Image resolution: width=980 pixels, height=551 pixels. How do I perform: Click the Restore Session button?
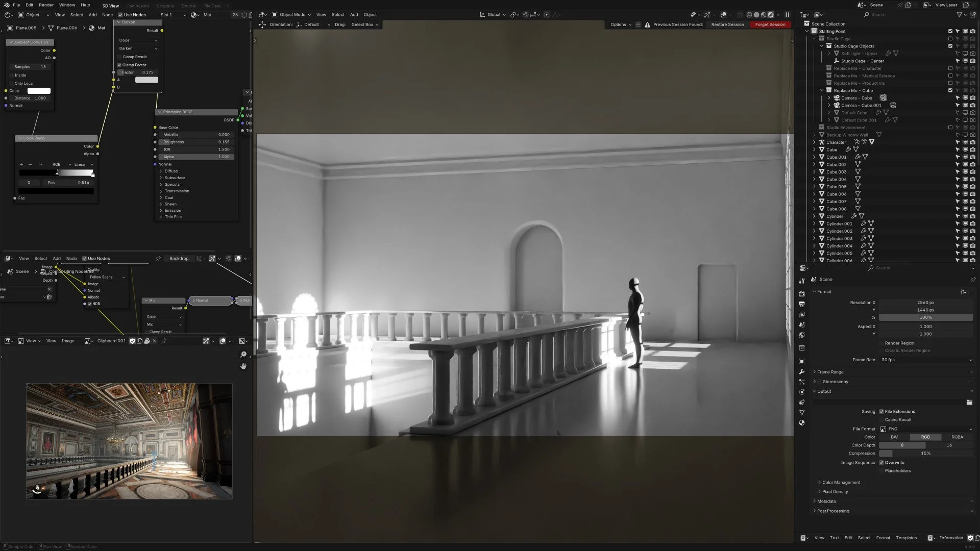tap(727, 24)
